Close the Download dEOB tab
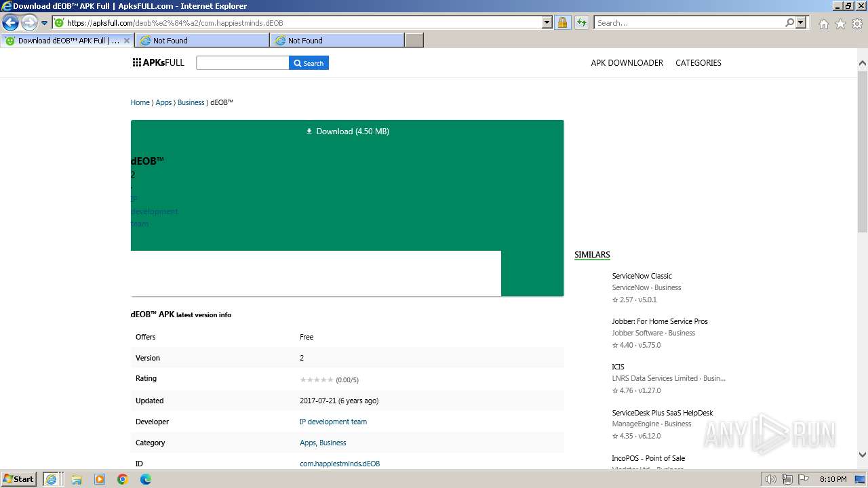 coord(126,41)
